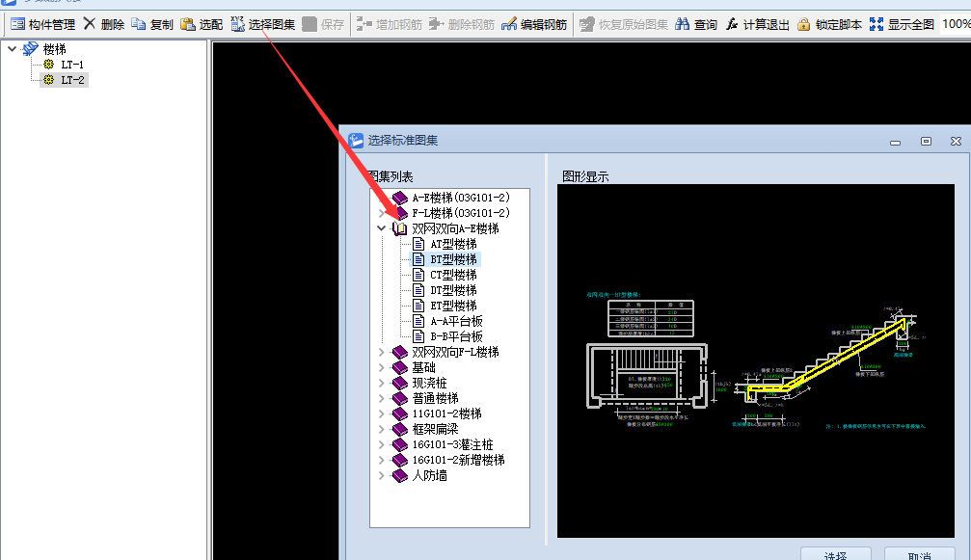Select DT型楼梯 item
971x560 pixels.
[453, 290]
